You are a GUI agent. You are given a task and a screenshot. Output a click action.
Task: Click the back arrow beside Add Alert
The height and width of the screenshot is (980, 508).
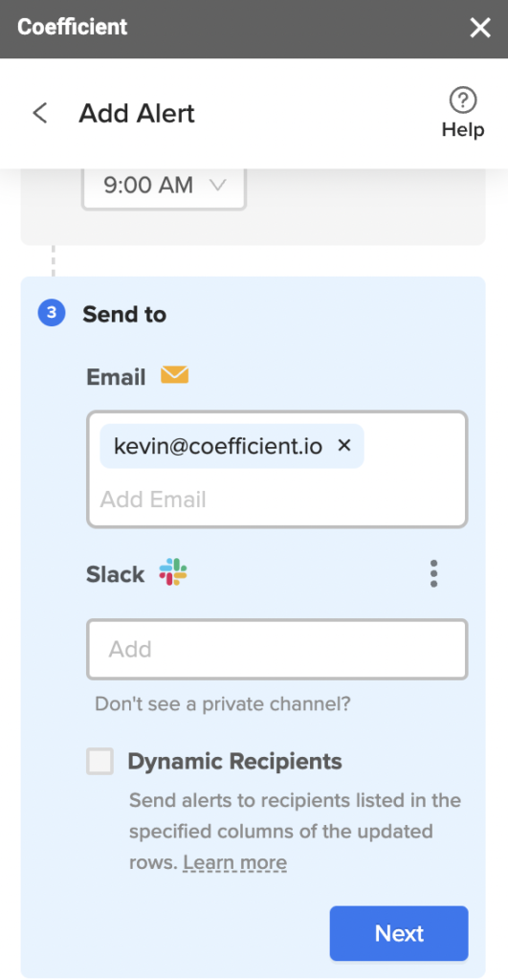40,114
